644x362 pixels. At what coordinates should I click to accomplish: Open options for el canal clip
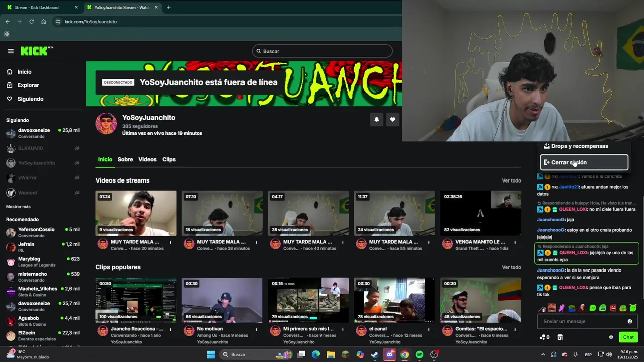point(429,329)
